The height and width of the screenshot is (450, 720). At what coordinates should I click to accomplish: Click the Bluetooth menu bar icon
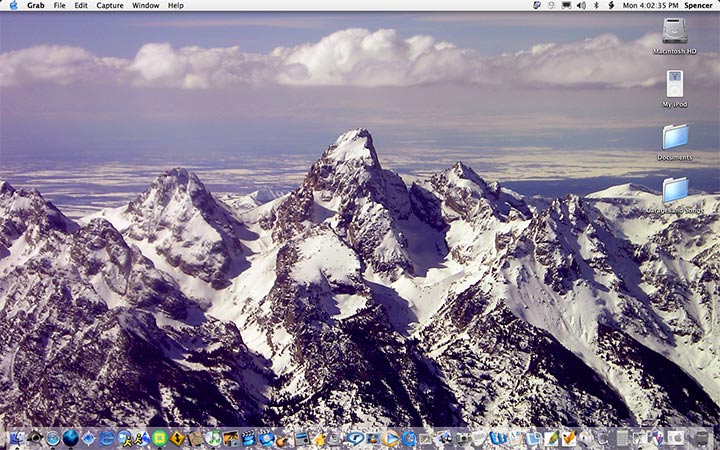(x=596, y=6)
